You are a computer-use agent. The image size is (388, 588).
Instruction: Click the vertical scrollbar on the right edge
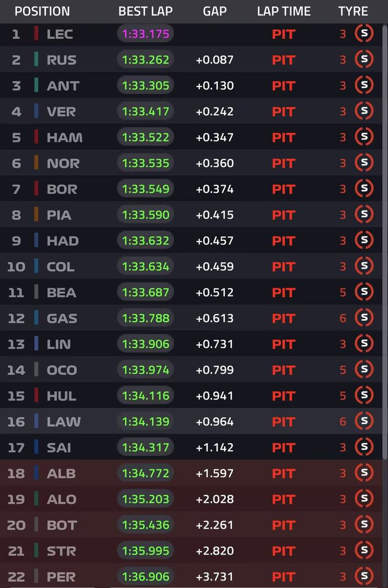385,242
